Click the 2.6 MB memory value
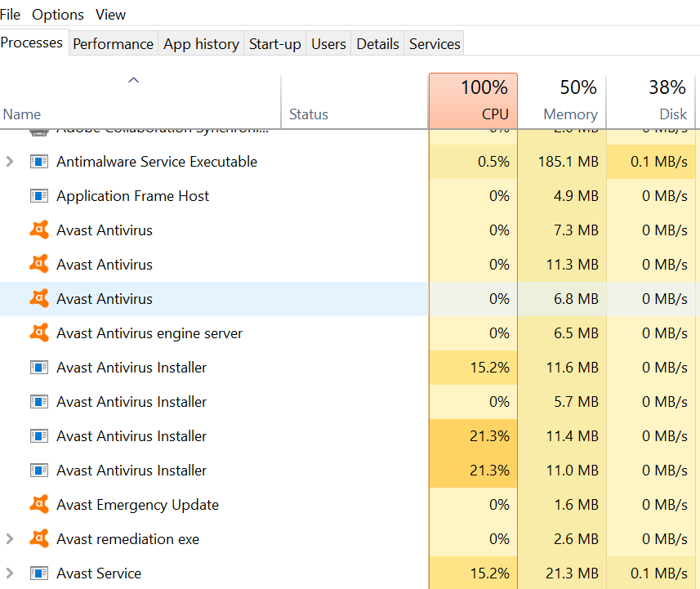700x589 pixels. [576, 539]
